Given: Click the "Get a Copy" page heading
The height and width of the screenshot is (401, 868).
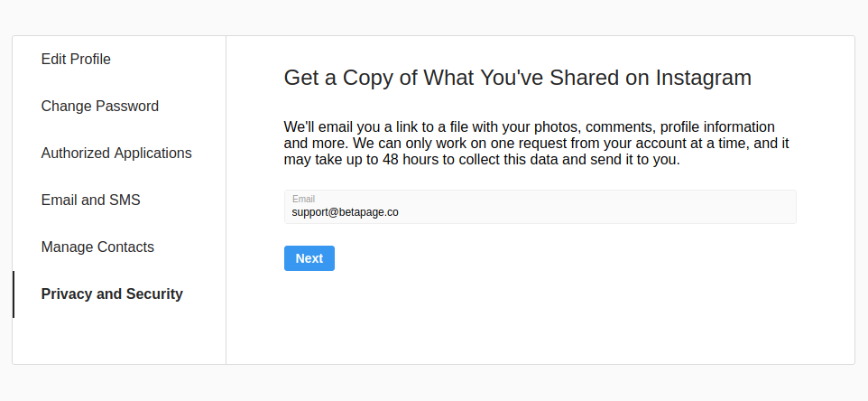Looking at the screenshot, I should point(517,78).
